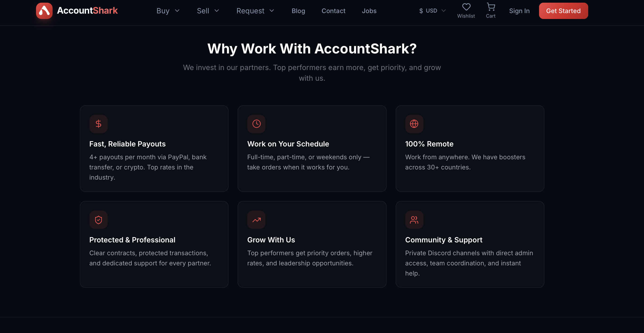Click the shield protected icon

[99, 220]
